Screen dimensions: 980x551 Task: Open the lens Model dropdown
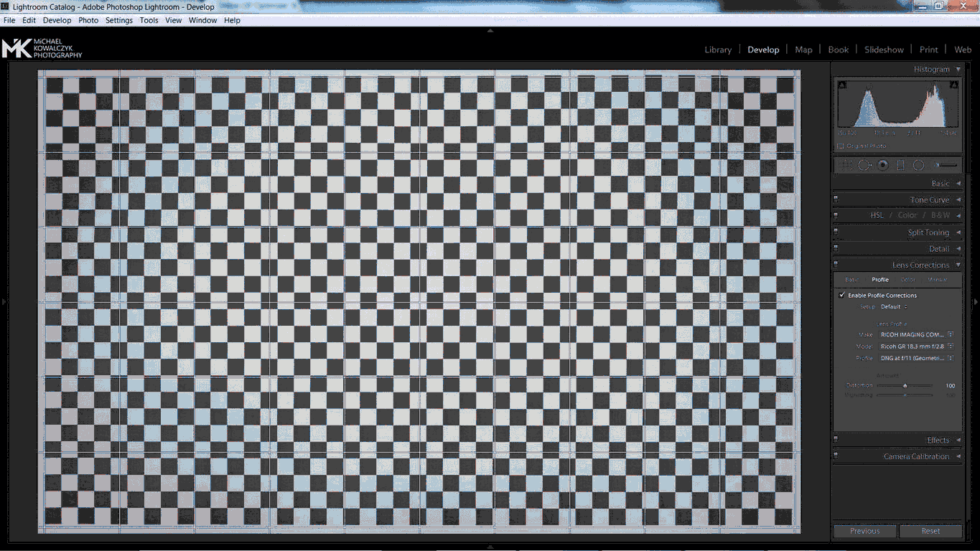[x=917, y=347]
